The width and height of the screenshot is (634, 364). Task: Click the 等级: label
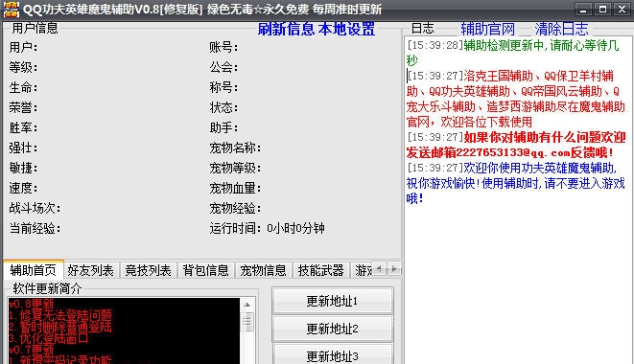(x=23, y=67)
